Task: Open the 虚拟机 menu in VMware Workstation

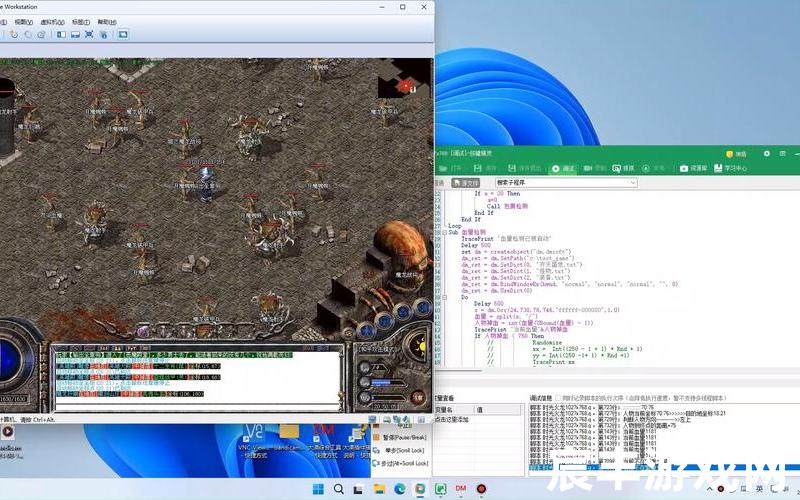Action: point(52,22)
